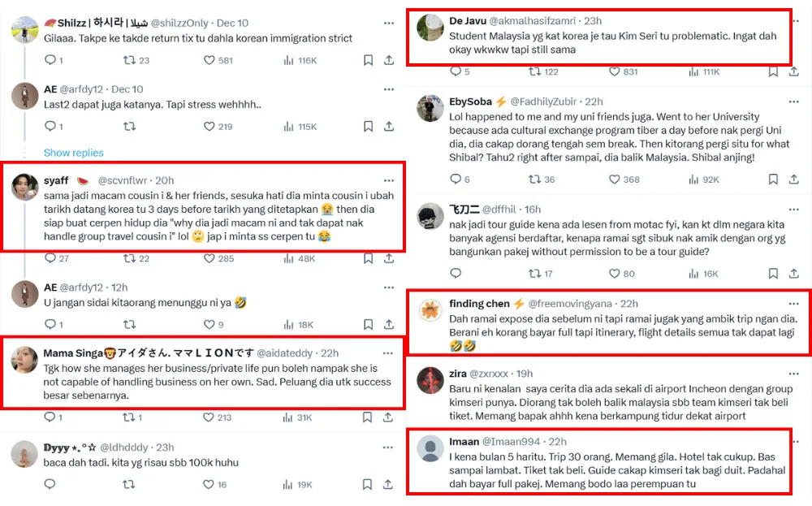Click Mama Singa's profile picture
The width and height of the screenshot is (812, 506).
[24, 359]
